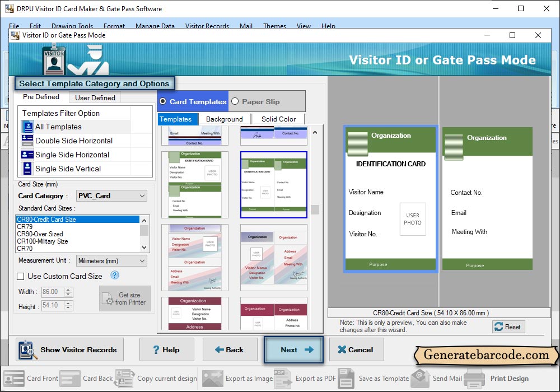Select the Card Templates radio button

[163, 101]
